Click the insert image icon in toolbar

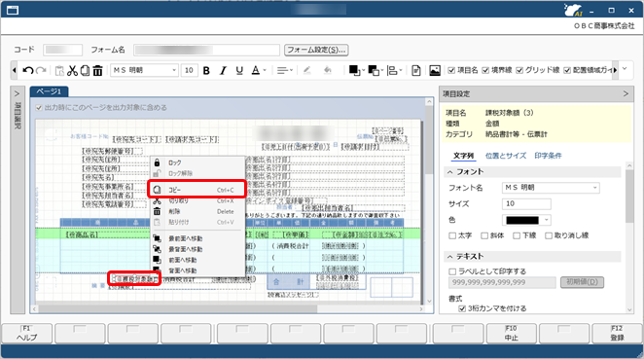(x=435, y=71)
